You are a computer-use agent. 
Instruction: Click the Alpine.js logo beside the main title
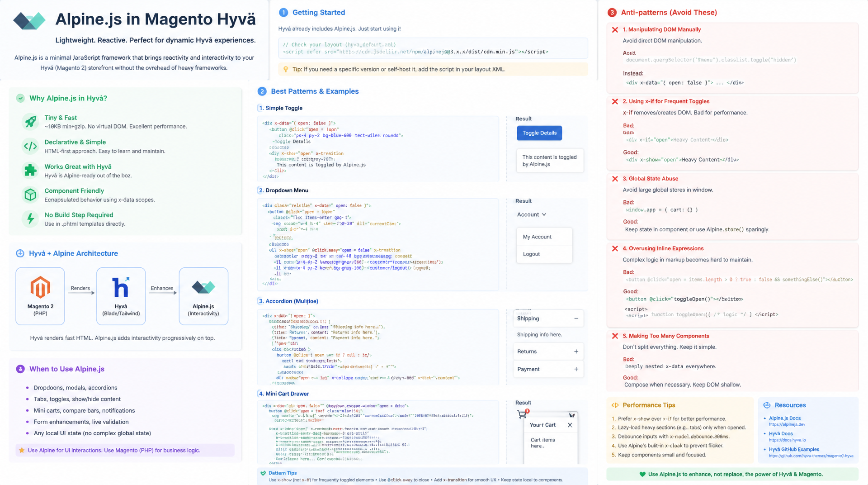29,20
